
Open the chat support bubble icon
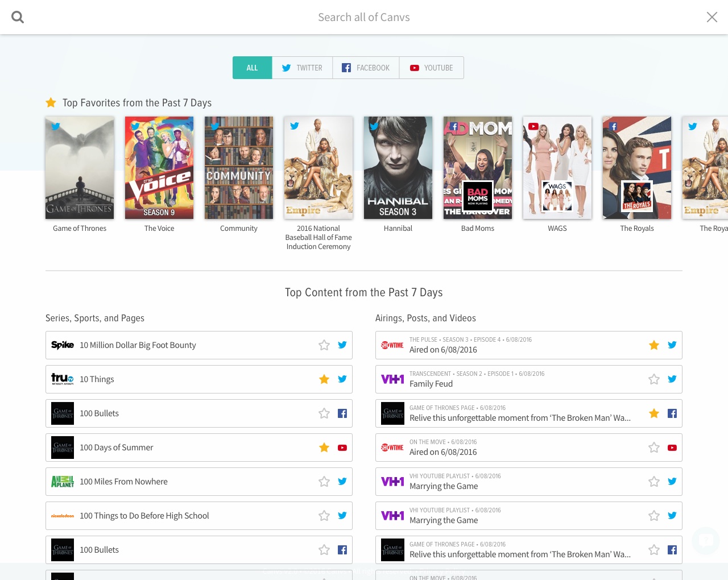coord(706,540)
